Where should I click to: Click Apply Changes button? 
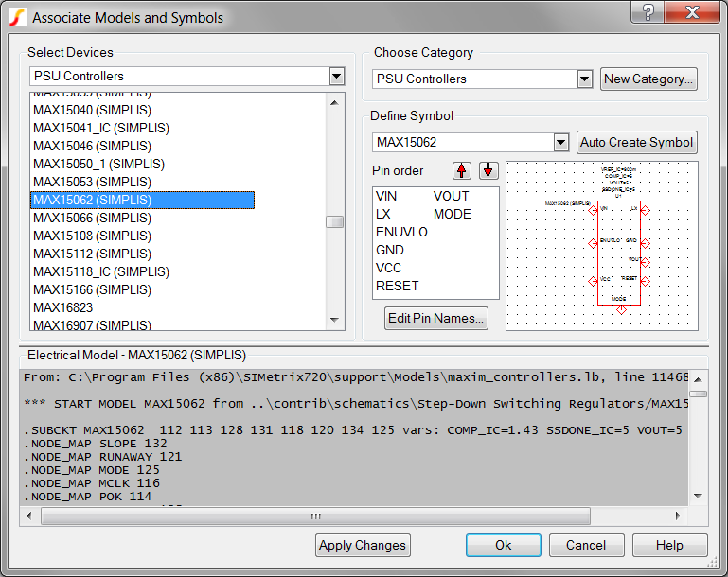(363, 545)
